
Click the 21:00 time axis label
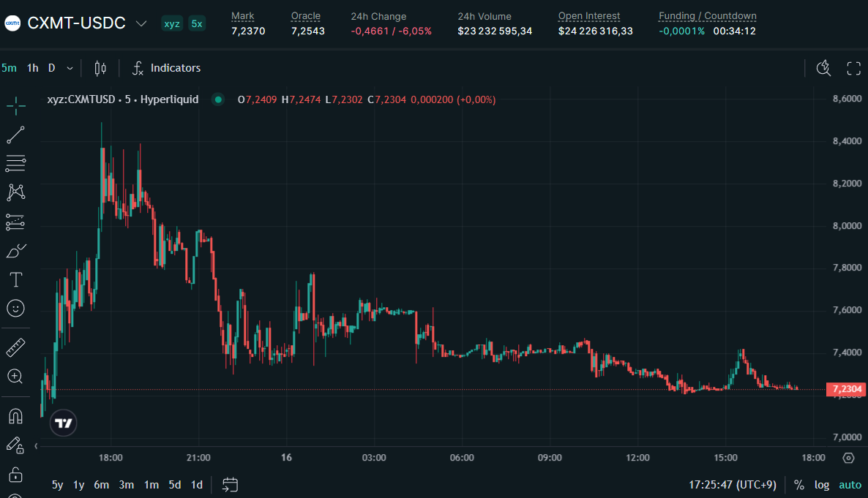198,458
